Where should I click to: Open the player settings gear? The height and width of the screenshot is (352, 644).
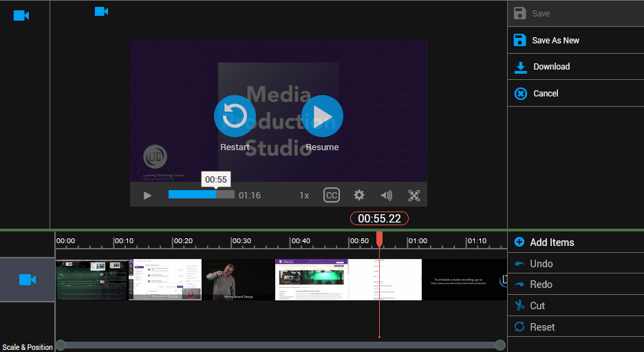point(359,196)
